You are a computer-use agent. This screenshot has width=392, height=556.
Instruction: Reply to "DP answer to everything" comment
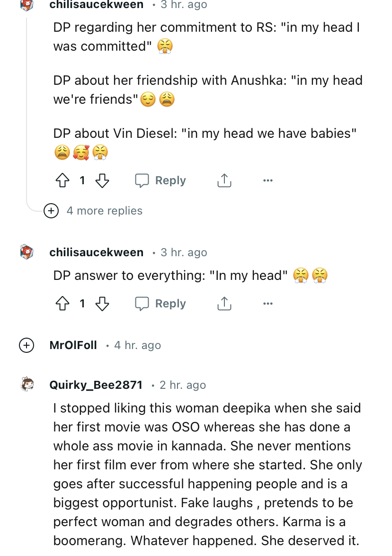[160, 304]
